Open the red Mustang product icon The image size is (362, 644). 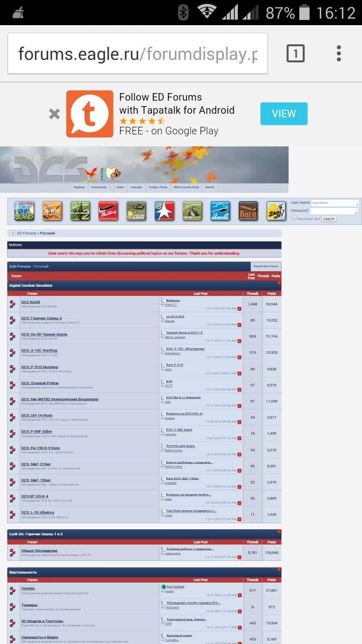point(108,211)
